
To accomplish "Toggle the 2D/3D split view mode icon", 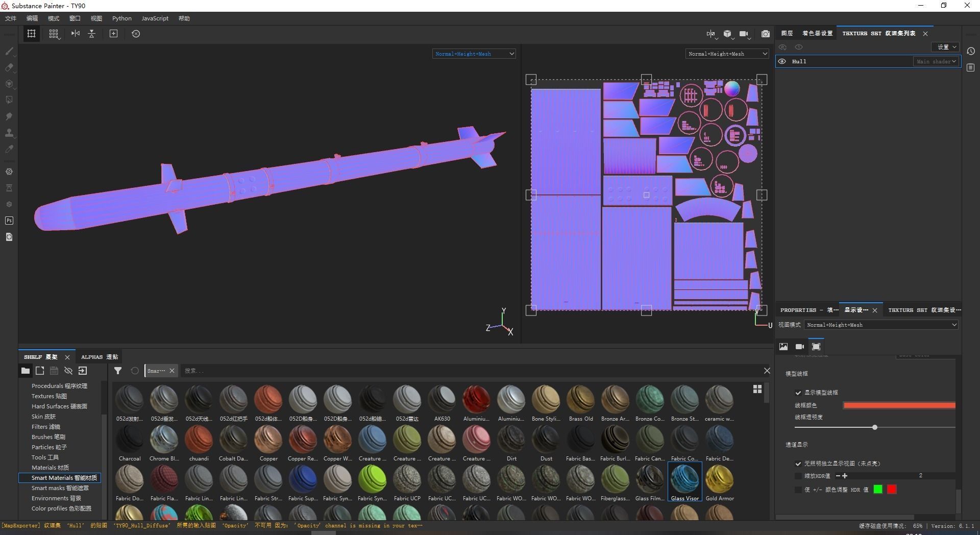I will pyautogui.click(x=711, y=34).
